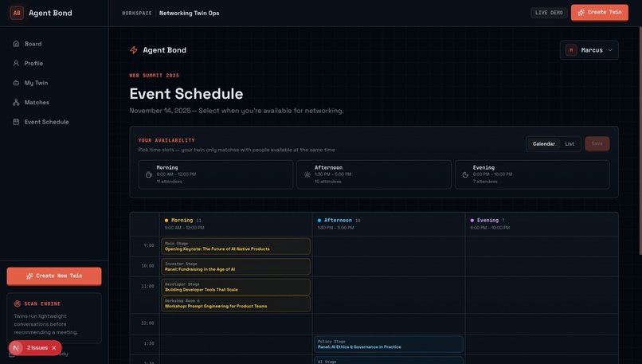Click yellow Morning column dot
The image size is (642, 364).
166,221
